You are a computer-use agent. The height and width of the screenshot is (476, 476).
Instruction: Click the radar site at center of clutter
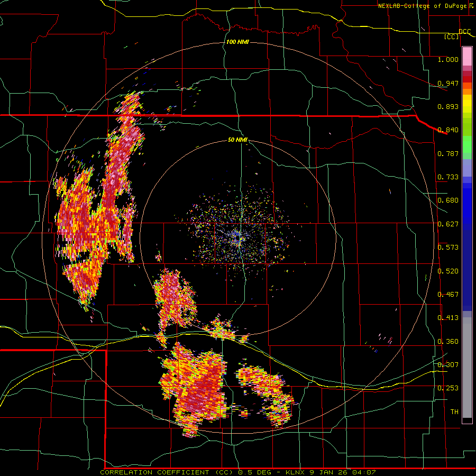240,237
